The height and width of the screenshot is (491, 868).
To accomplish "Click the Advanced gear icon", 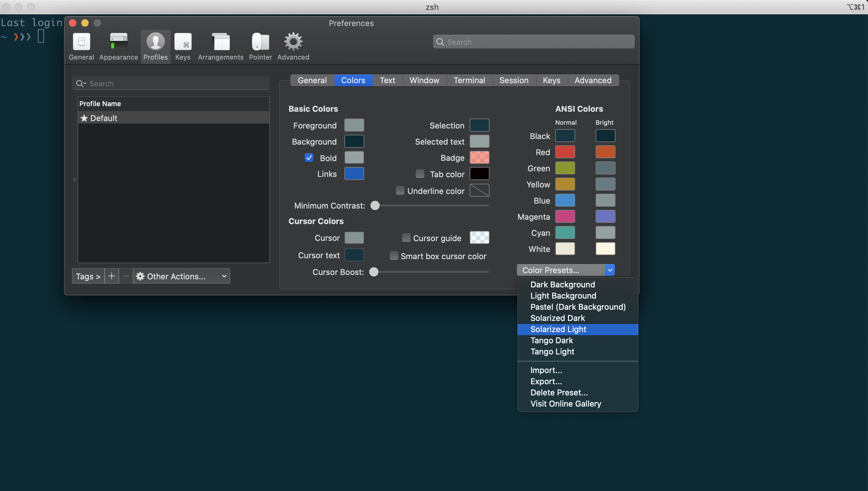I will (293, 42).
